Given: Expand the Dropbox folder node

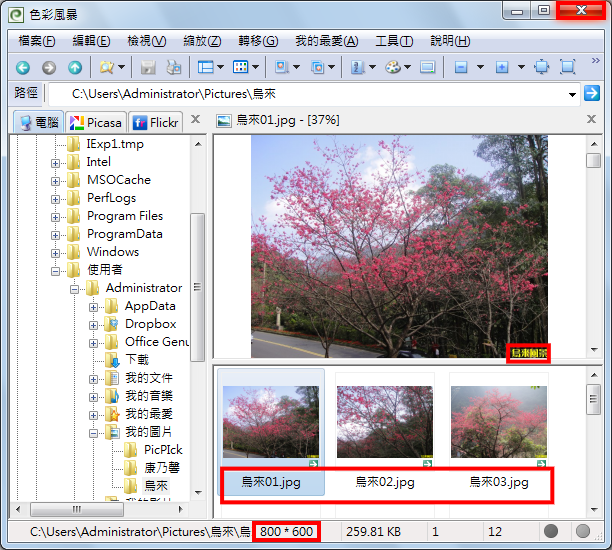Looking at the screenshot, I should 93,325.
